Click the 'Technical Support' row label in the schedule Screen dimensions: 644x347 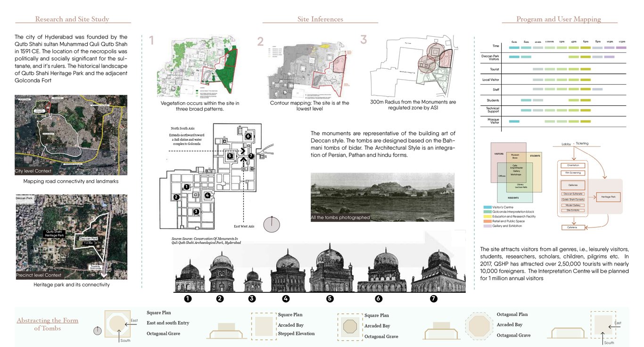[x=493, y=110]
